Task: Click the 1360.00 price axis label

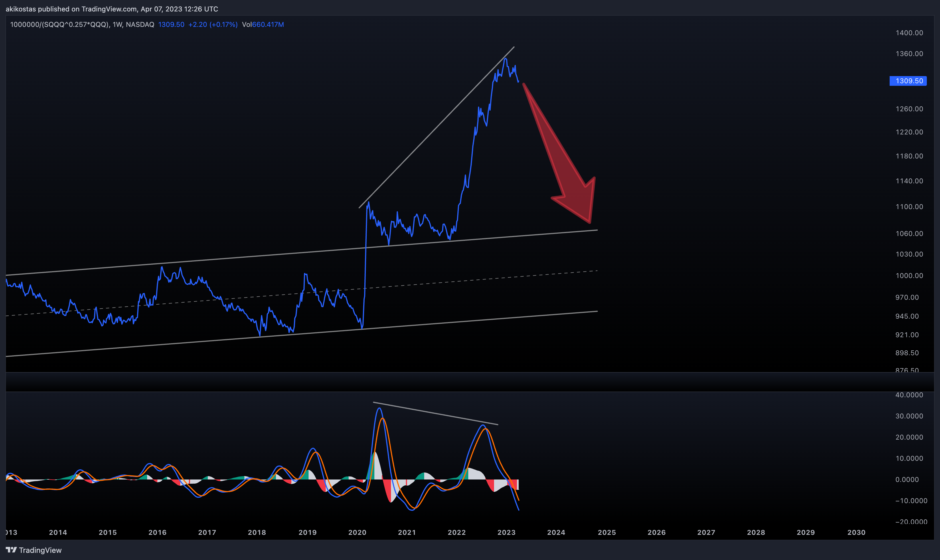Action: tap(909, 53)
